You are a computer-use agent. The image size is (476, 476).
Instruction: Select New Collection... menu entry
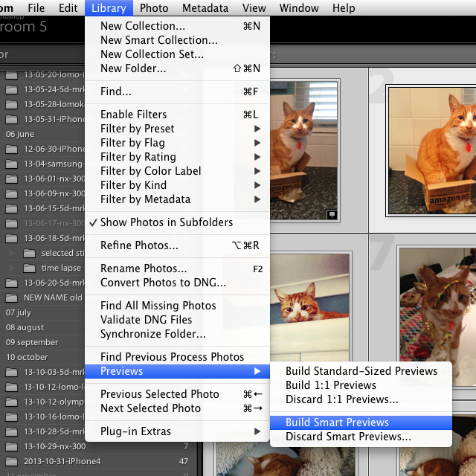177,26
